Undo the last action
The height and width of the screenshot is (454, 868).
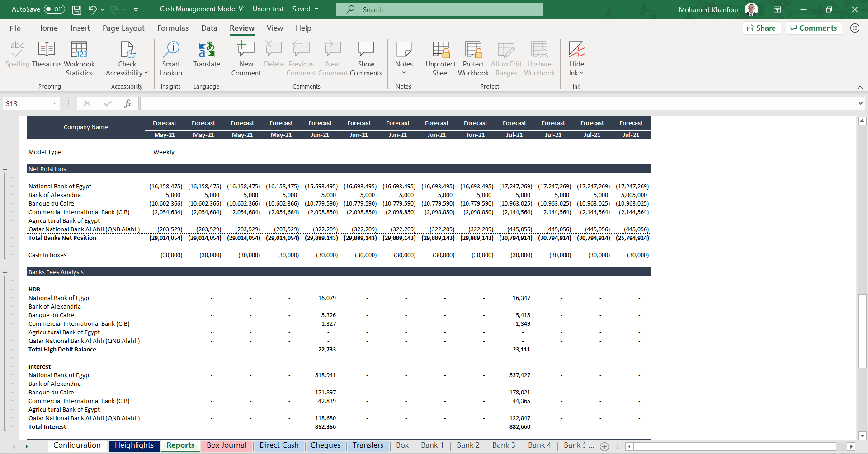[92, 9]
